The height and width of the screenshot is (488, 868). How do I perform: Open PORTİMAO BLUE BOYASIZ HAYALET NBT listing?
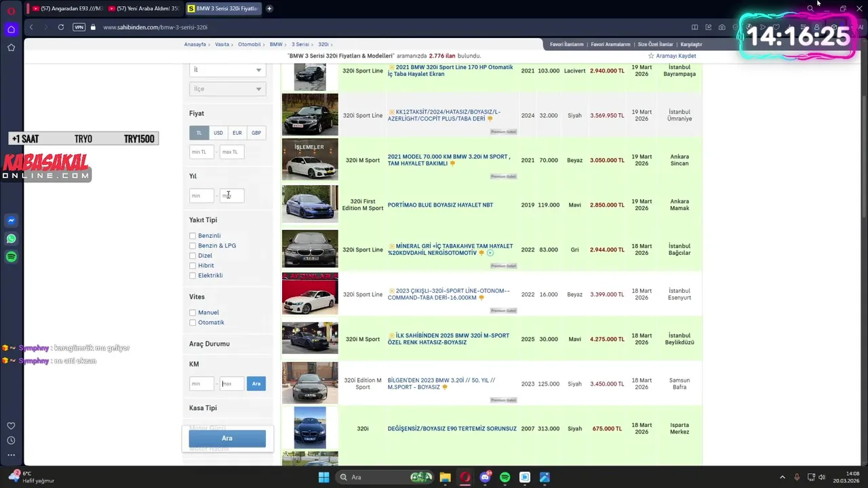(x=440, y=205)
